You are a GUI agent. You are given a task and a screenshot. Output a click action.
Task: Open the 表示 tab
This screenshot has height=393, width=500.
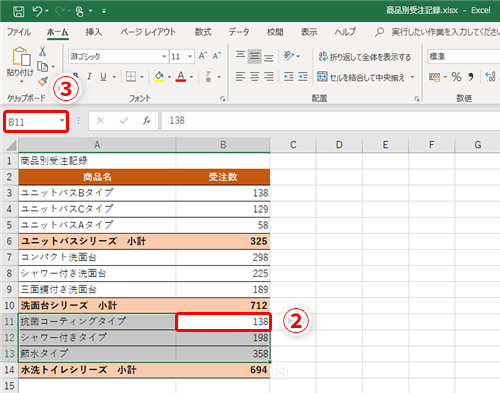[309, 32]
